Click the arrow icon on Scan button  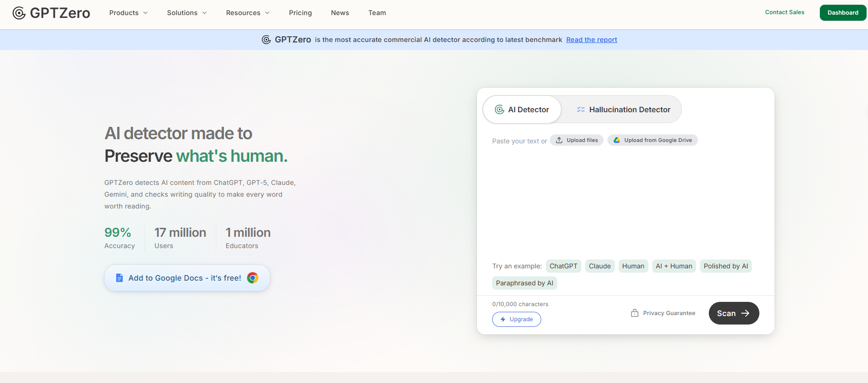pos(745,313)
